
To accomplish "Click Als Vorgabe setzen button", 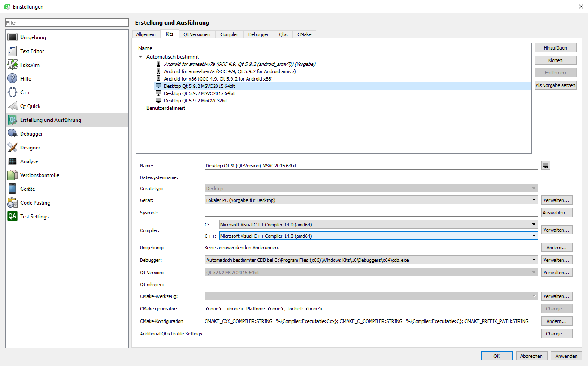I will [555, 85].
